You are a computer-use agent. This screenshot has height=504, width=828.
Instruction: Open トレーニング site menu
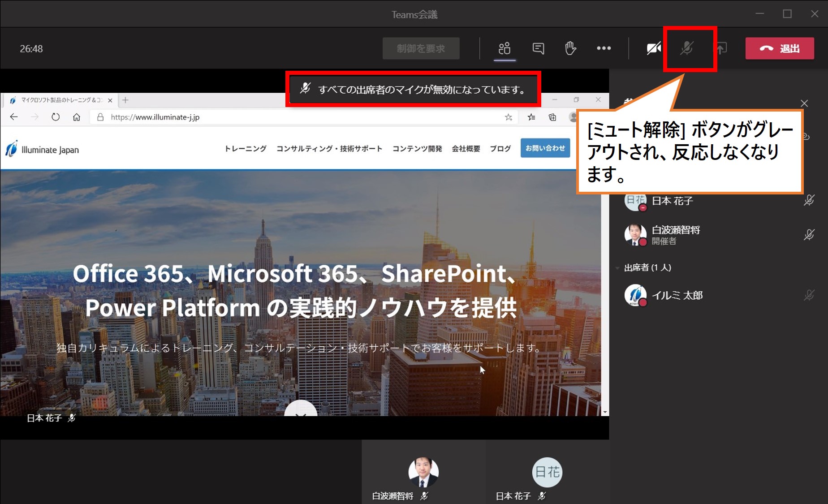[x=246, y=149]
